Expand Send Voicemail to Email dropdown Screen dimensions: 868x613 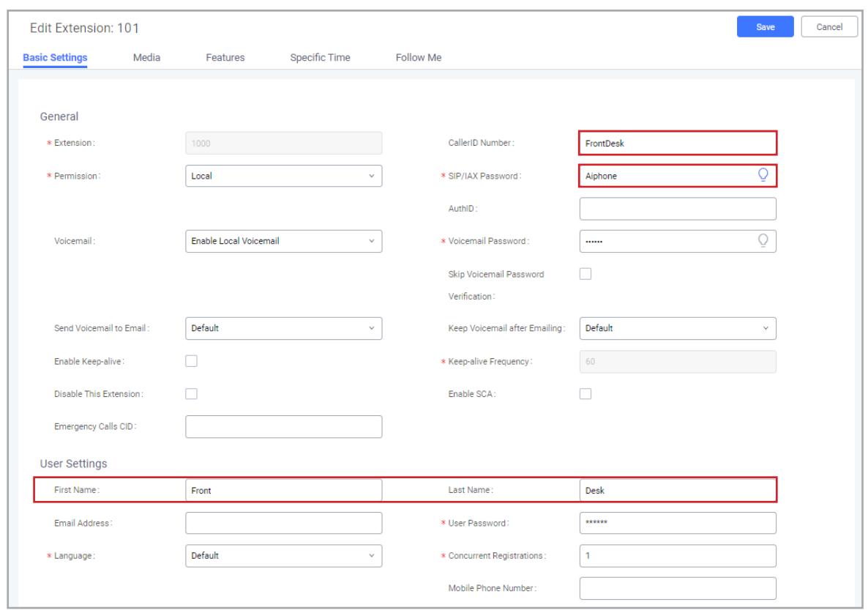pyautogui.click(x=283, y=328)
